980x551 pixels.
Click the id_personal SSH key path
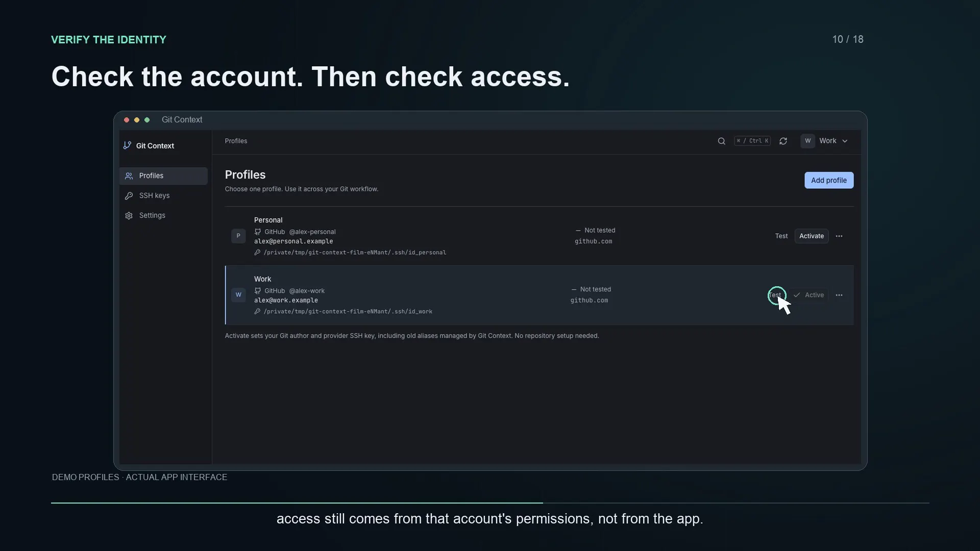[x=355, y=253]
